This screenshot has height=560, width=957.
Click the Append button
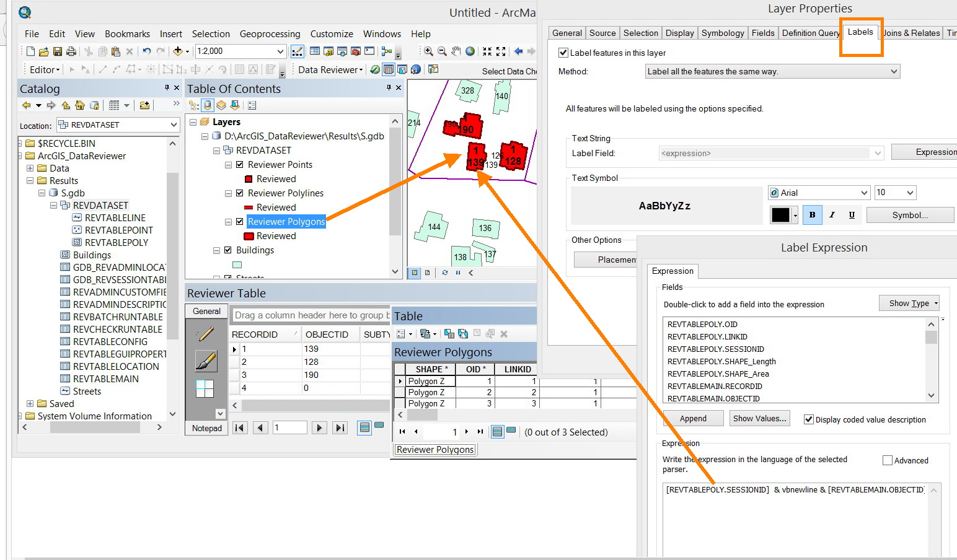pos(693,419)
